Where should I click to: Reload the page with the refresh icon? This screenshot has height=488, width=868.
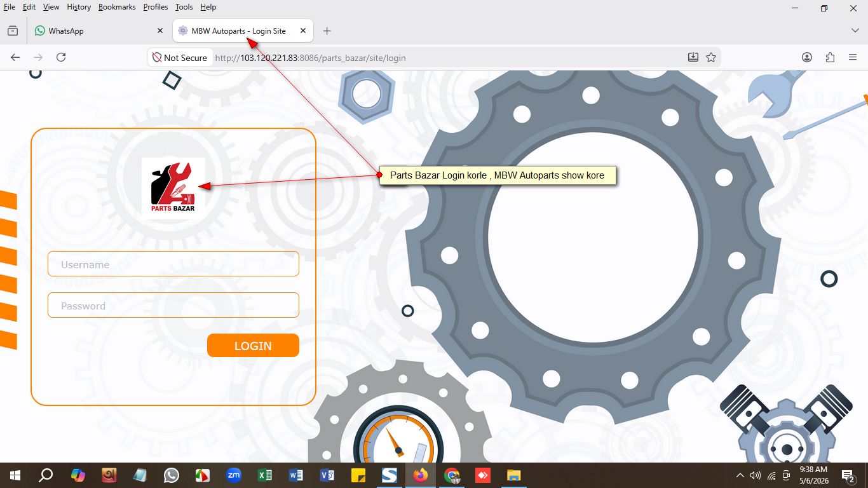coord(61,57)
